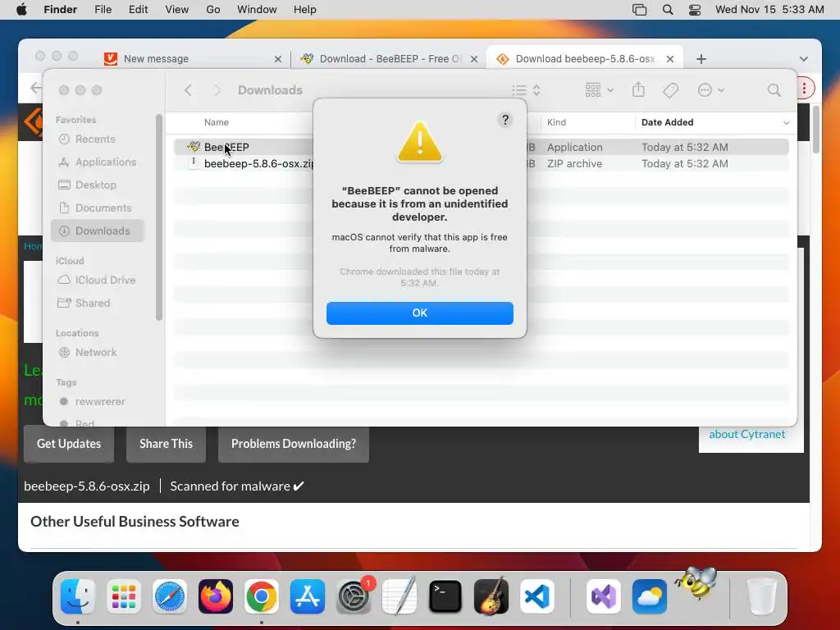Open Network in the Finder sidebar
Image resolution: width=840 pixels, height=630 pixels.
(x=88, y=352)
